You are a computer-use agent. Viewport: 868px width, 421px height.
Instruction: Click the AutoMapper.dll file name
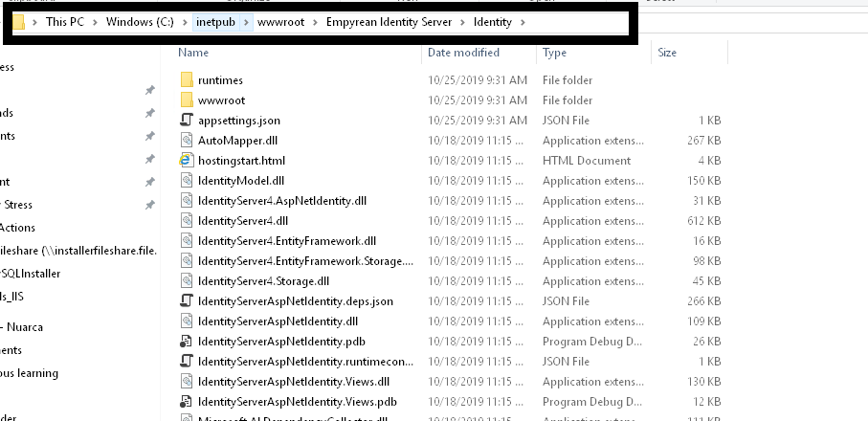pos(238,141)
